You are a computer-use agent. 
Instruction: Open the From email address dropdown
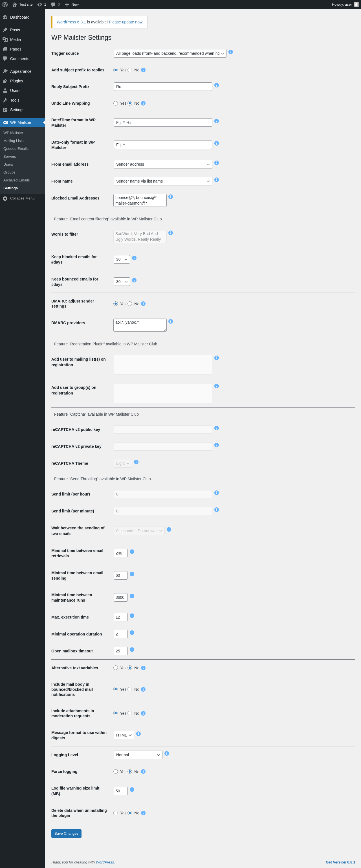[163, 165]
